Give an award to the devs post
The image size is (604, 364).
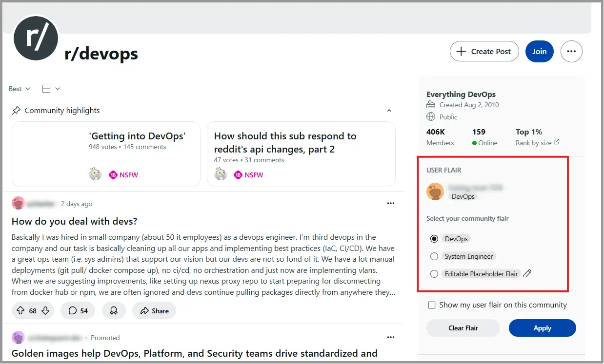(114, 310)
